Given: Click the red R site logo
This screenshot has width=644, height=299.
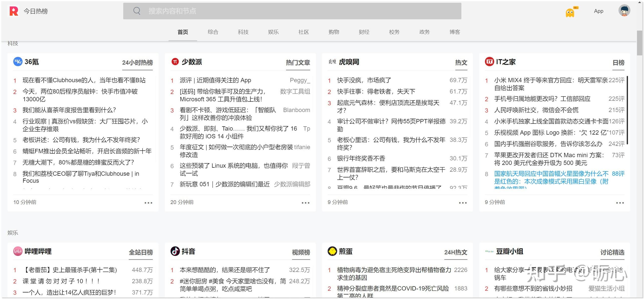Looking at the screenshot, I should 14,11.
